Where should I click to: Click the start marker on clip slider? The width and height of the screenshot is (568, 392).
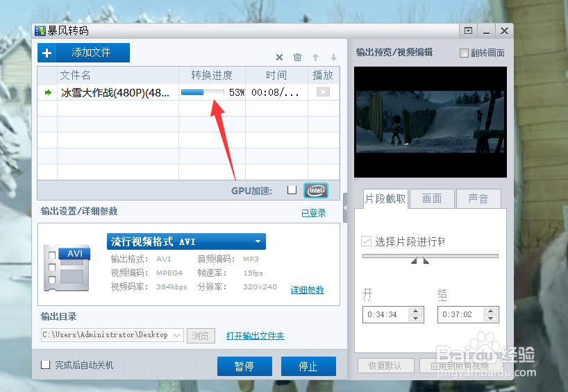point(415,261)
